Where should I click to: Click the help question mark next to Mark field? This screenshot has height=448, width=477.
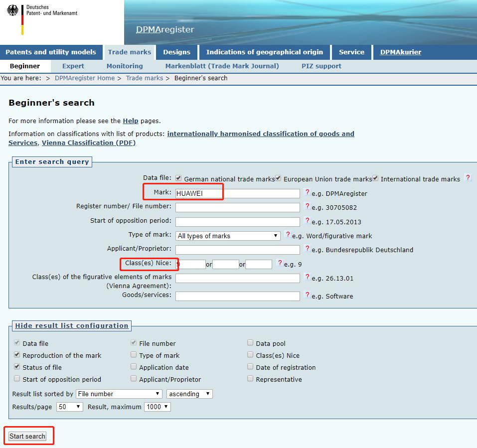pos(308,192)
